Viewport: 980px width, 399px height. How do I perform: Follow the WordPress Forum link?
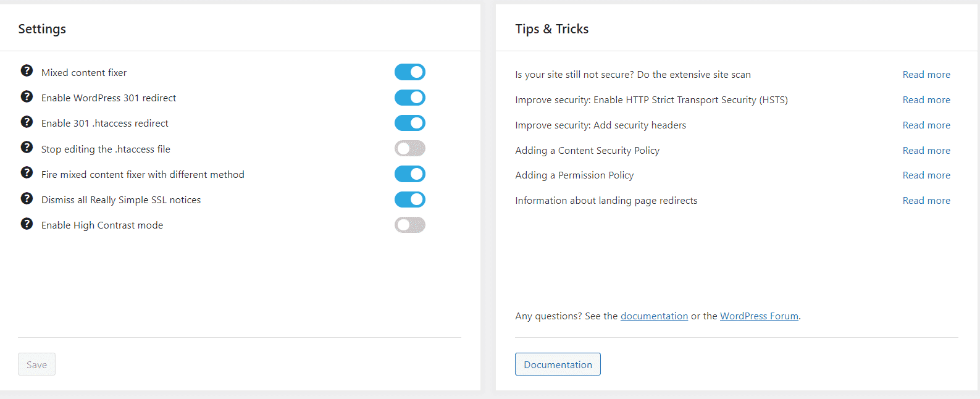759,316
